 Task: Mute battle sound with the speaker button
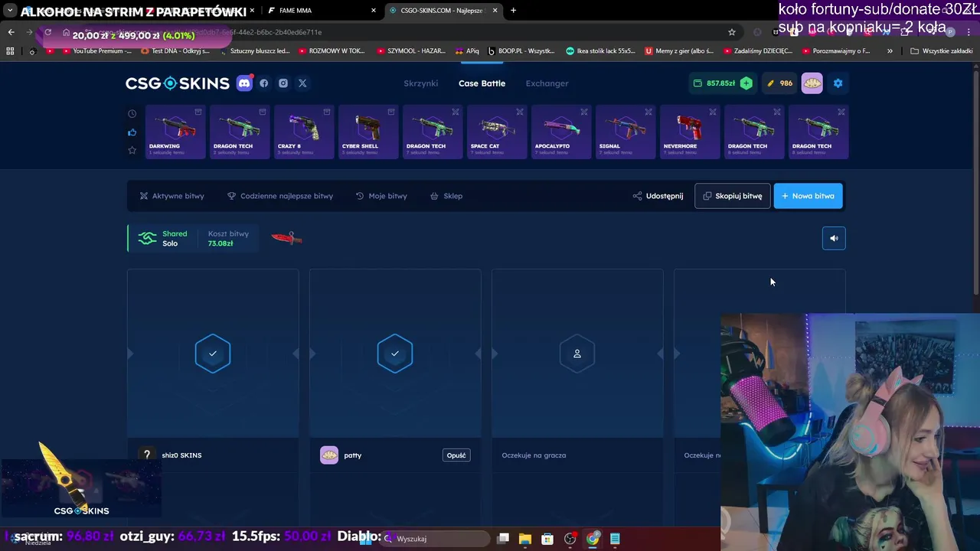tap(834, 238)
